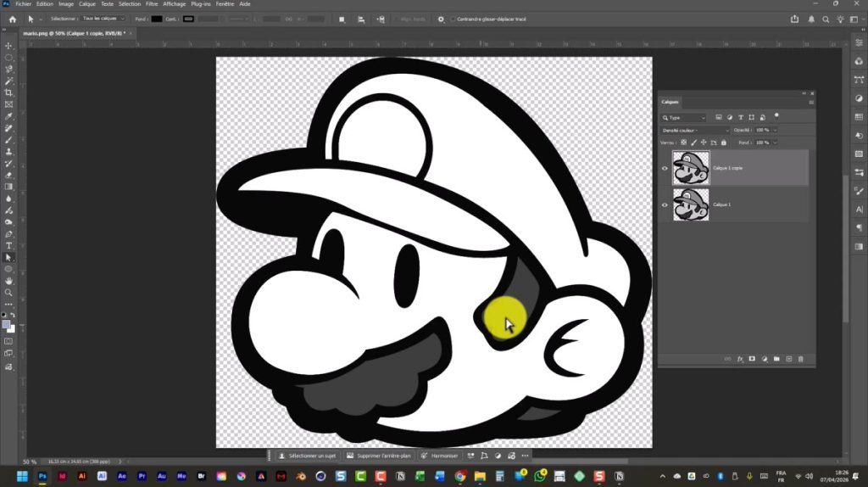
Task: Click the Home icon in options bar
Action: [12, 19]
